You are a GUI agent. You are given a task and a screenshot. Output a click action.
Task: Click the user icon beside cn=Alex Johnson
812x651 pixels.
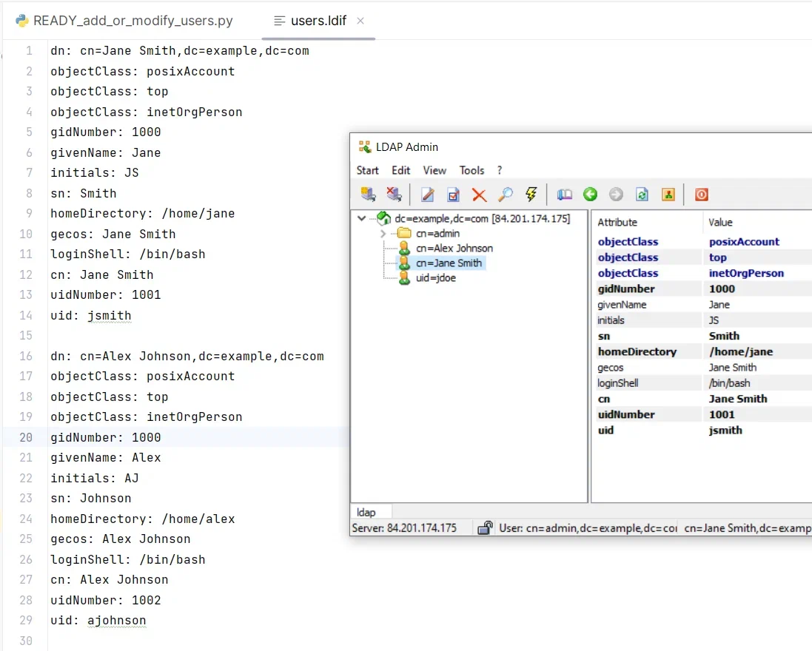tap(404, 249)
